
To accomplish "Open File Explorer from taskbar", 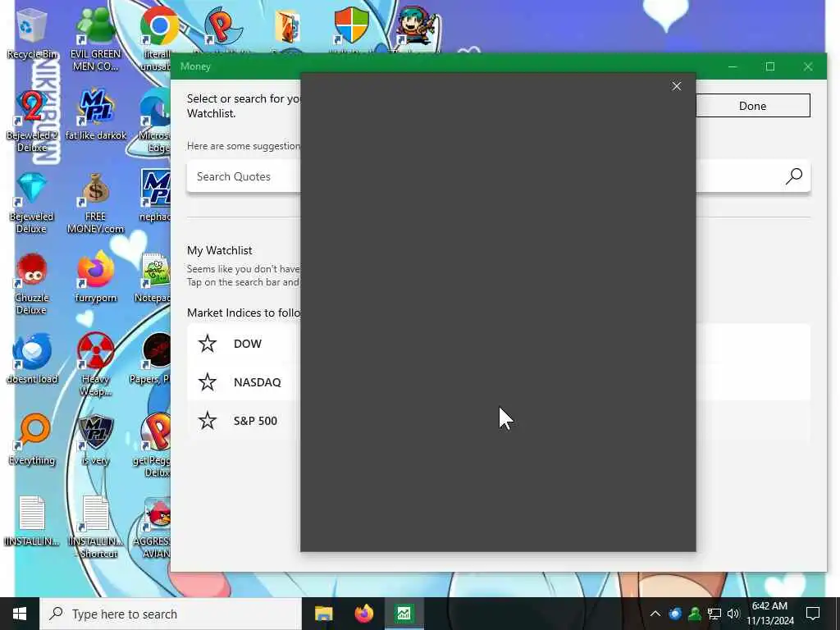I will [323, 614].
